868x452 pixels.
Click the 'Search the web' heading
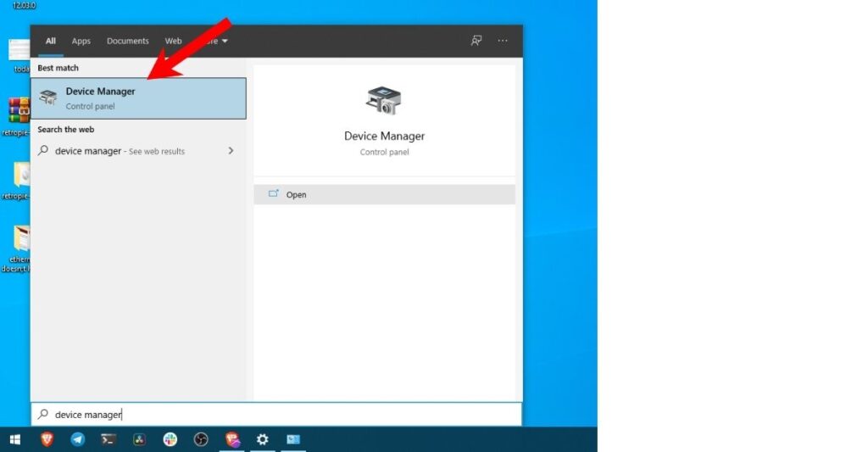pyautogui.click(x=66, y=129)
